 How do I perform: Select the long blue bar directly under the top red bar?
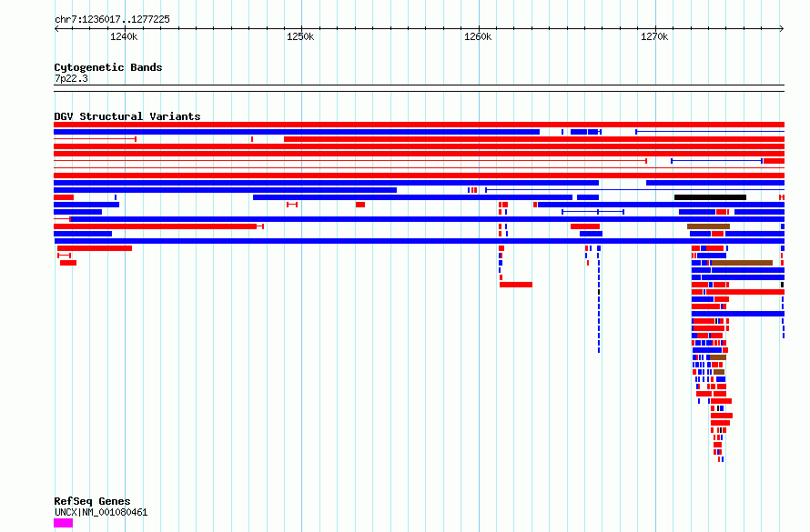(x=297, y=132)
